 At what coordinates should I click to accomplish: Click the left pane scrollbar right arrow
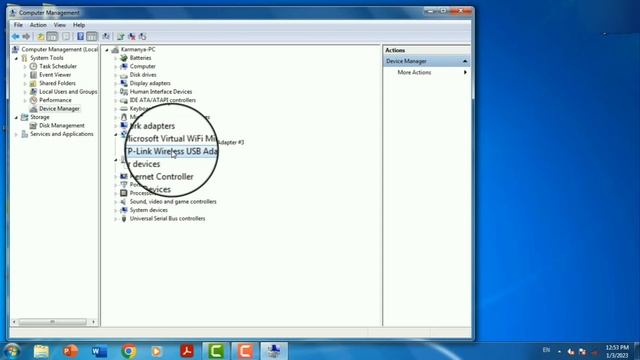[94, 322]
